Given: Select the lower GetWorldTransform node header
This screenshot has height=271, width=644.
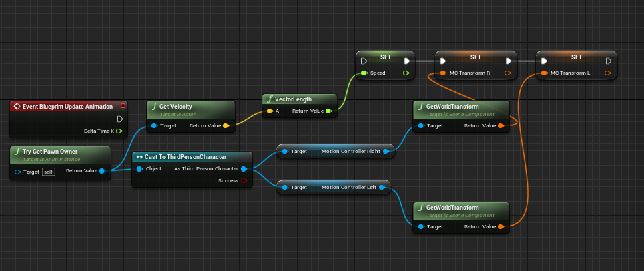Looking at the screenshot, I should coord(461,210).
